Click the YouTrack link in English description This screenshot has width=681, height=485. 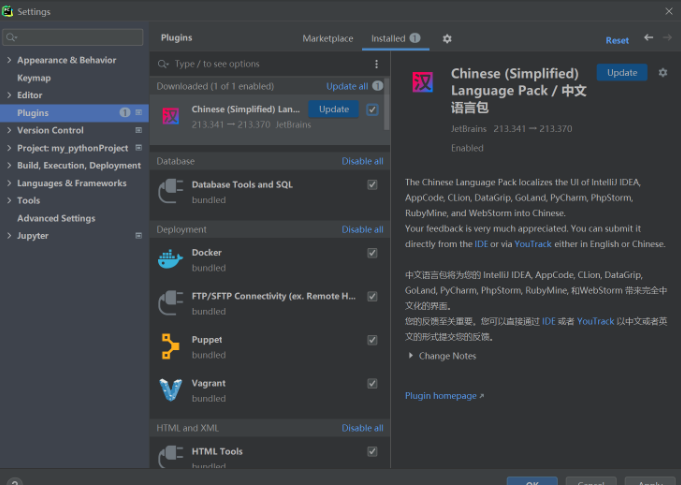point(533,244)
